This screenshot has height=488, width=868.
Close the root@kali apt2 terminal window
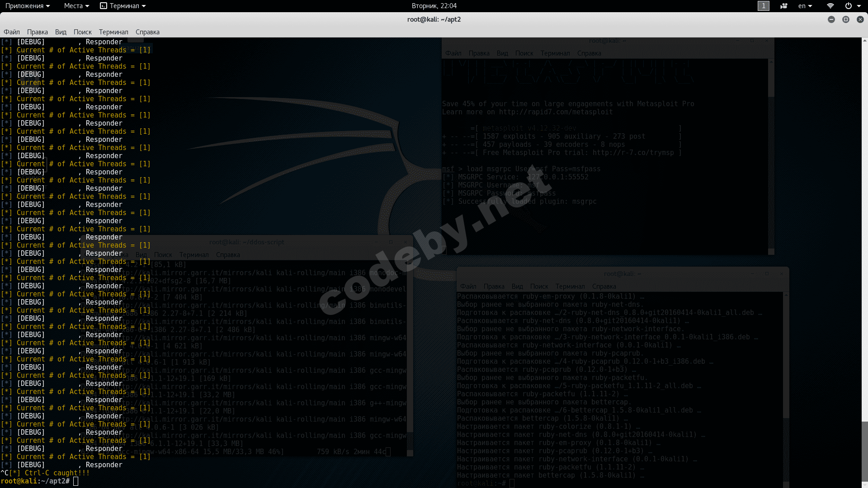860,19
